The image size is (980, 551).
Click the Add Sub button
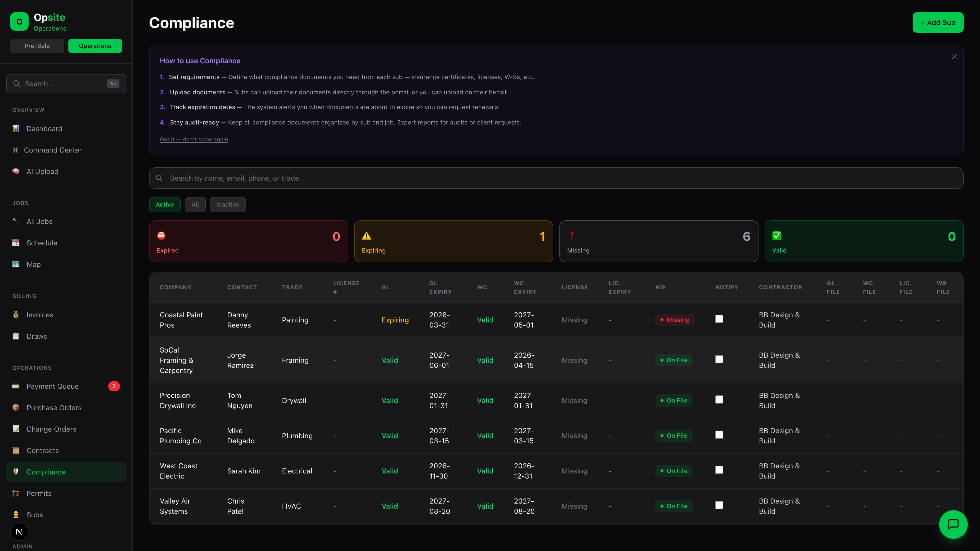[x=938, y=22]
